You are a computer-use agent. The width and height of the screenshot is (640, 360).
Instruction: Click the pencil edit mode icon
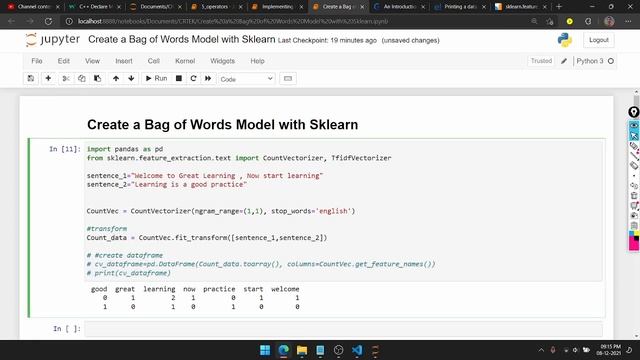[564, 61]
